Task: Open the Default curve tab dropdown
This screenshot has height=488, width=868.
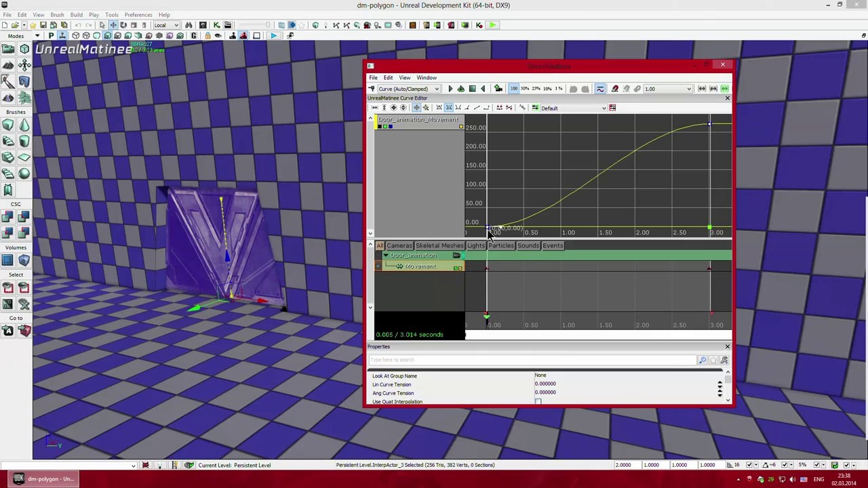Action: [574, 108]
